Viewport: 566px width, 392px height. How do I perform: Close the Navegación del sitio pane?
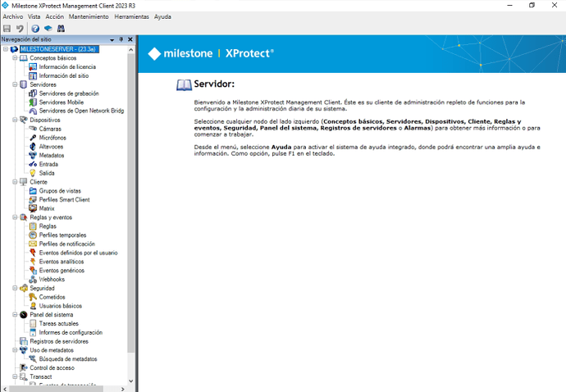pos(130,39)
